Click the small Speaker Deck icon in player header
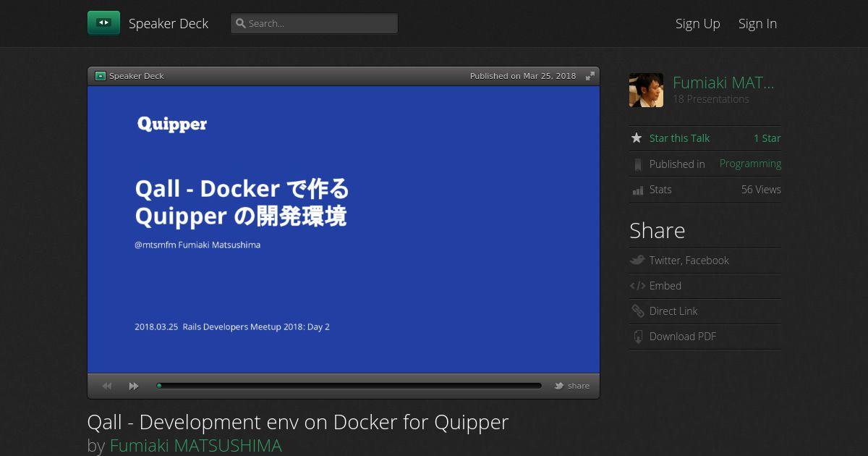 (x=101, y=76)
